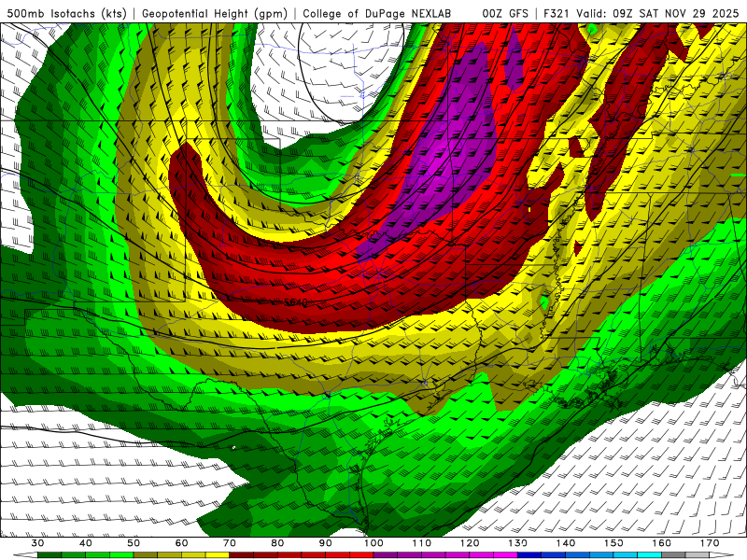This screenshot has width=747, height=560.
Task: Click the '5640' height contour label
Action: (296, 301)
